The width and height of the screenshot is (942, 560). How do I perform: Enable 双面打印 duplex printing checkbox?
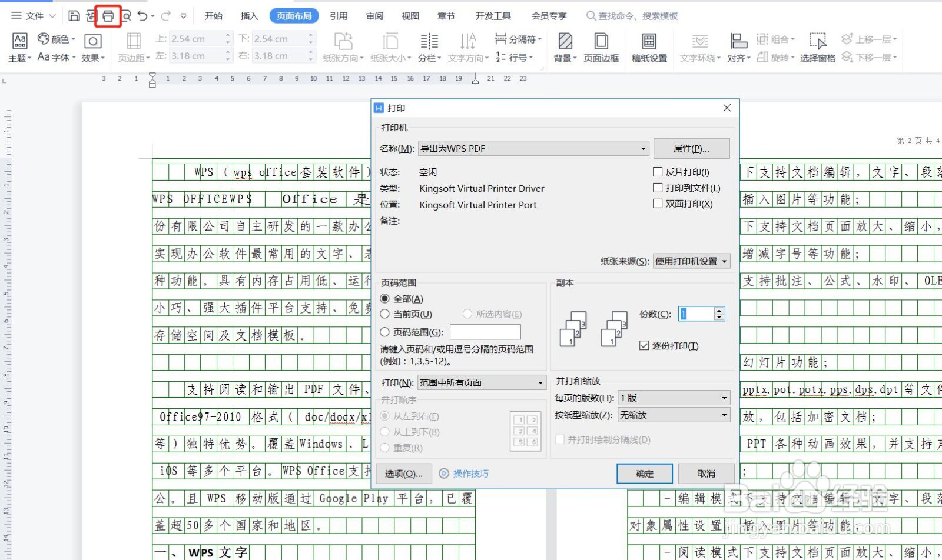(x=658, y=204)
